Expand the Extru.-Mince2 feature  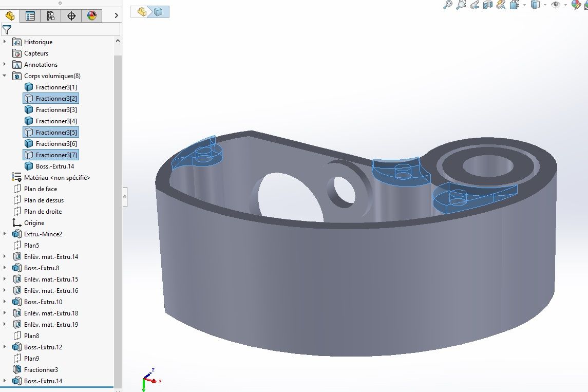5,234
